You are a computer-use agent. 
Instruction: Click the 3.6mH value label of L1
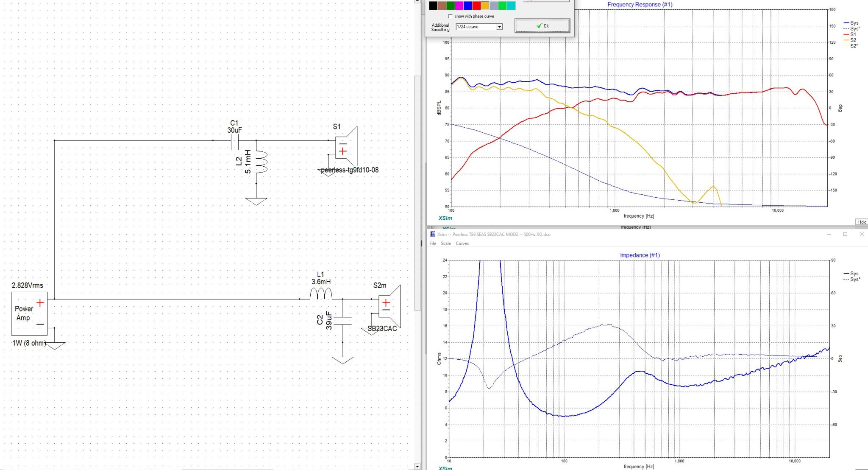point(321,282)
